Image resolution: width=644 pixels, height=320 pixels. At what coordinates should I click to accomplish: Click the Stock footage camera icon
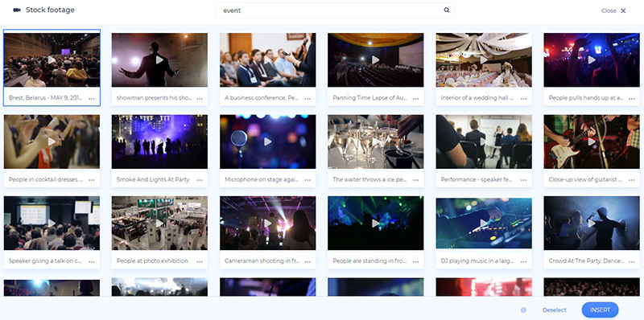pyautogui.click(x=17, y=10)
